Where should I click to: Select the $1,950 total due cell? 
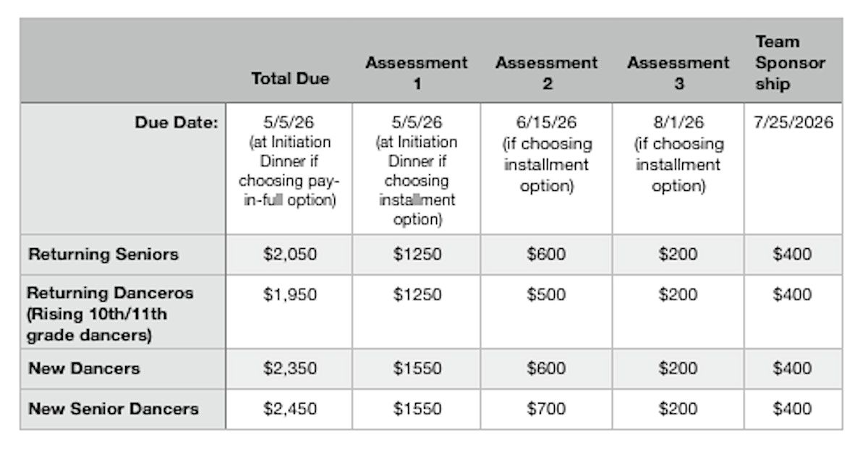point(289,294)
